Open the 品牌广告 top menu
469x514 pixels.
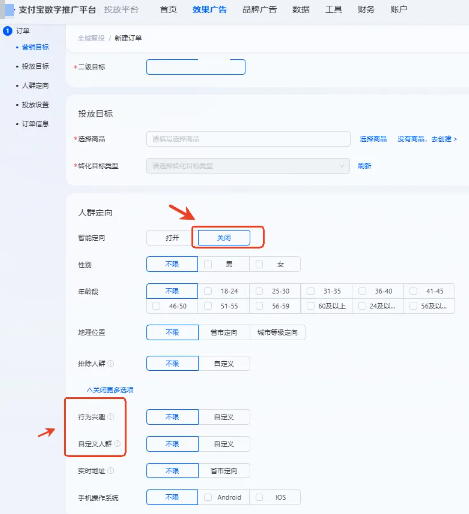260,10
